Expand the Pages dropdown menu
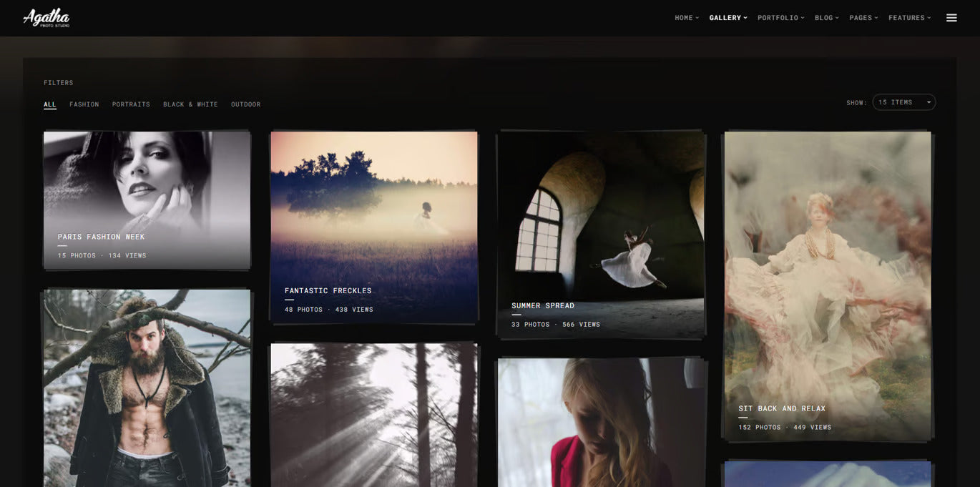 click(863, 18)
